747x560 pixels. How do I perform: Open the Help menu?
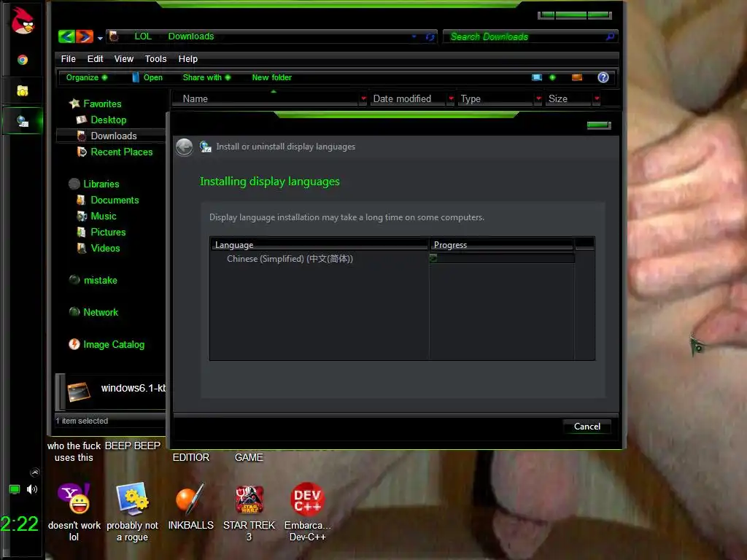click(x=187, y=58)
